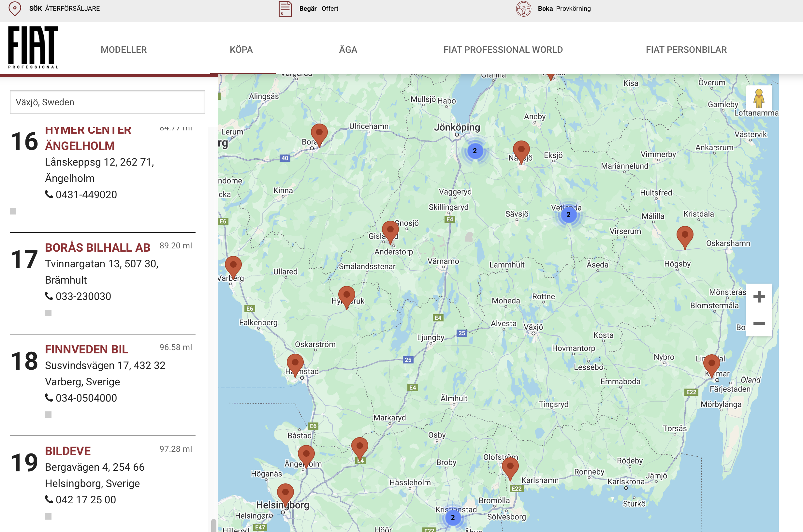Click the Jönköping city label on map
The image size is (803, 532).
[x=457, y=127]
